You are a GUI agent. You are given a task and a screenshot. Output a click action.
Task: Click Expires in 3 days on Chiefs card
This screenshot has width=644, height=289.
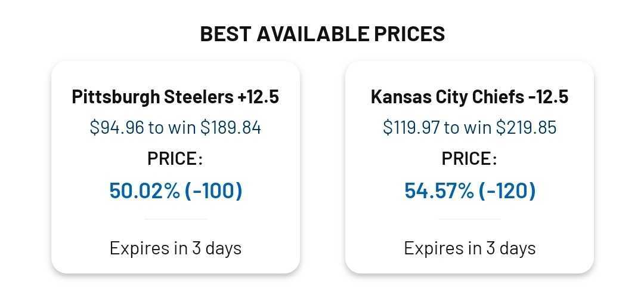point(469,248)
